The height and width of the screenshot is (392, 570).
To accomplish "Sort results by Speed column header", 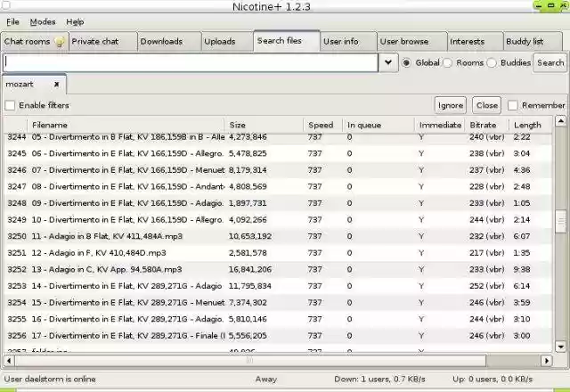I will (323, 125).
